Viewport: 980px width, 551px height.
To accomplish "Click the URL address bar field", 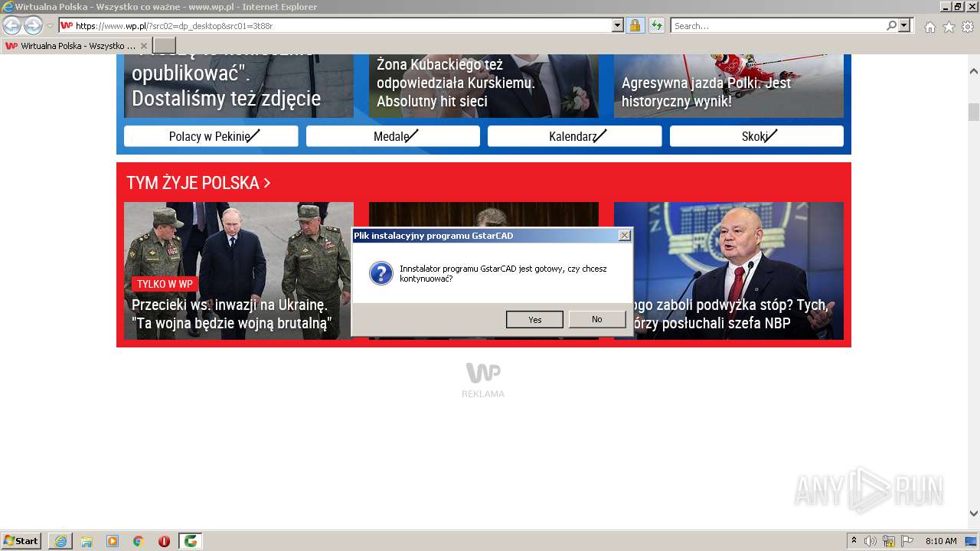I will pos(341,25).
